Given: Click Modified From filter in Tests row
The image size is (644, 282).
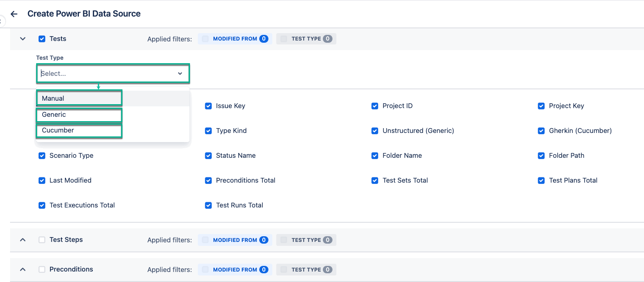Looking at the screenshot, I should 235,39.
